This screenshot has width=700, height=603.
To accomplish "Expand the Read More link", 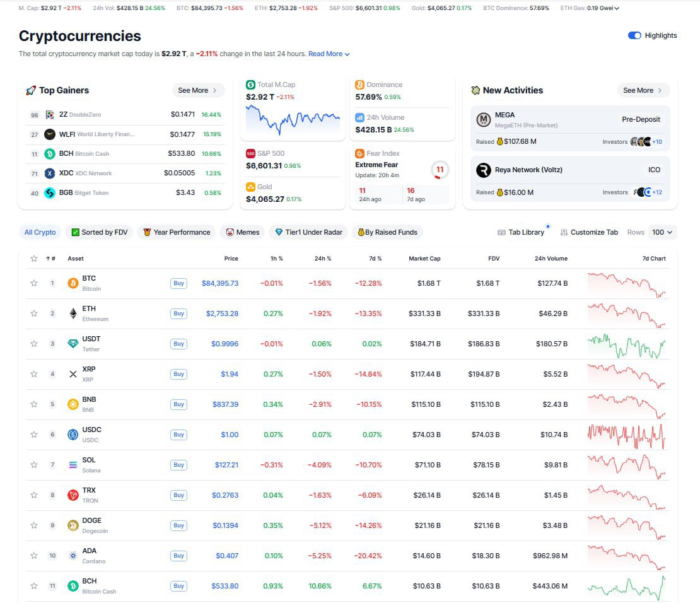I will (x=329, y=54).
